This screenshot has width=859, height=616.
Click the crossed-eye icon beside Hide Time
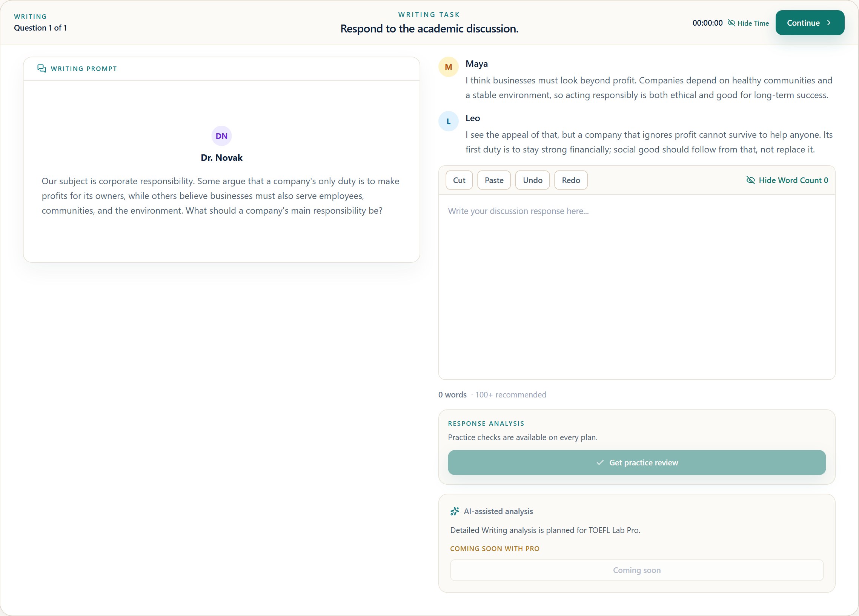click(731, 23)
